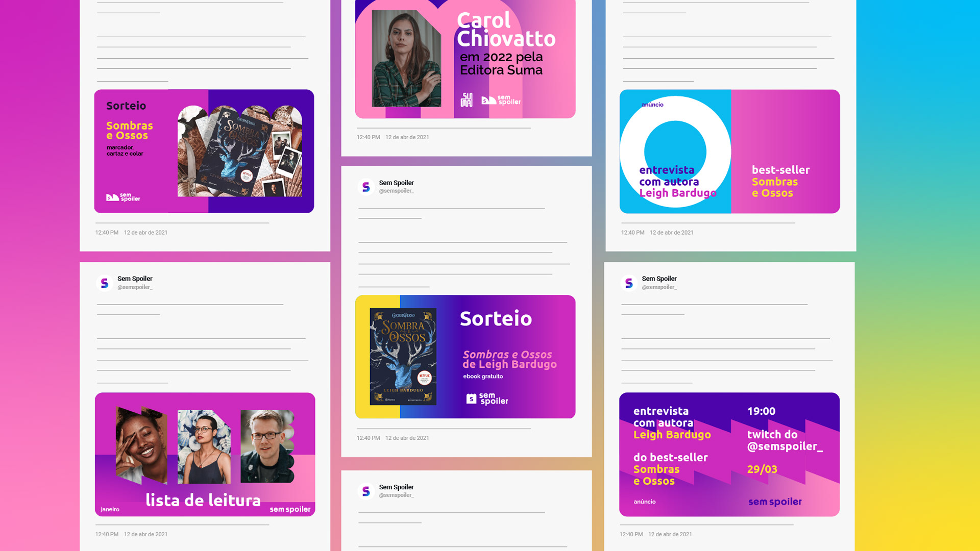The width and height of the screenshot is (980, 551).
Task: Click the Sem Spoiler name above the lista de leitura image
Action: (135, 279)
